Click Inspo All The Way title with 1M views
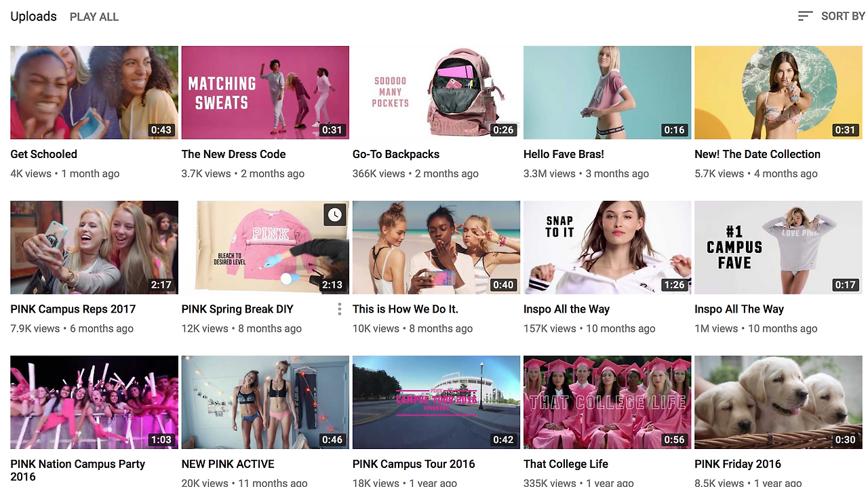Screen dimensions: 868x487 pos(739,309)
